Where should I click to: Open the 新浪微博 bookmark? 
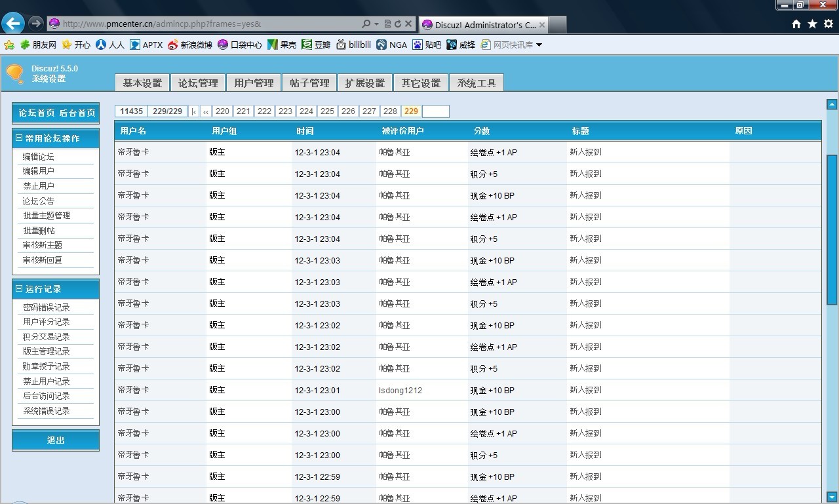pyautogui.click(x=190, y=45)
